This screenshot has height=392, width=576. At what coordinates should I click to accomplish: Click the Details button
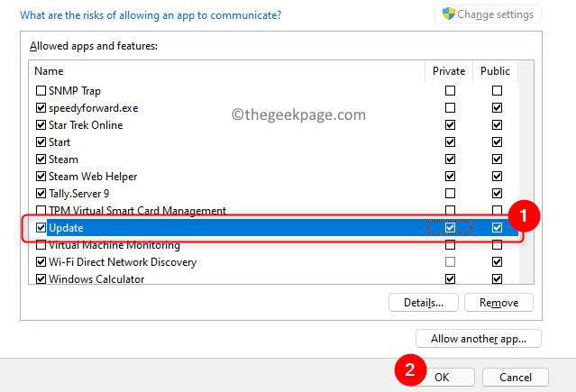click(x=423, y=303)
